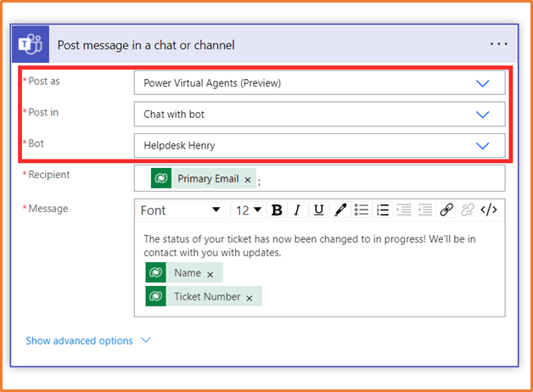Image resolution: width=533 pixels, height=392 pixels.
Task: Expand the Bot dropdown showing Helpdesk Henry
Action: [482, 145]
